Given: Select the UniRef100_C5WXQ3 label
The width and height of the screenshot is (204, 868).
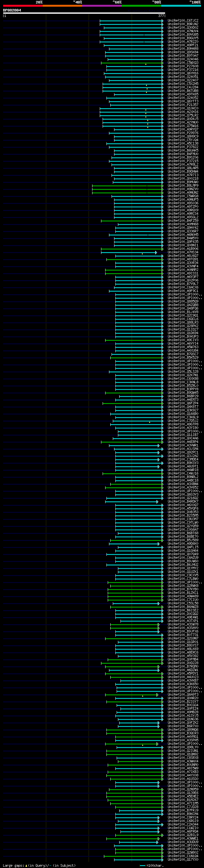Looking at the screenshot, I should click(183, 63).
